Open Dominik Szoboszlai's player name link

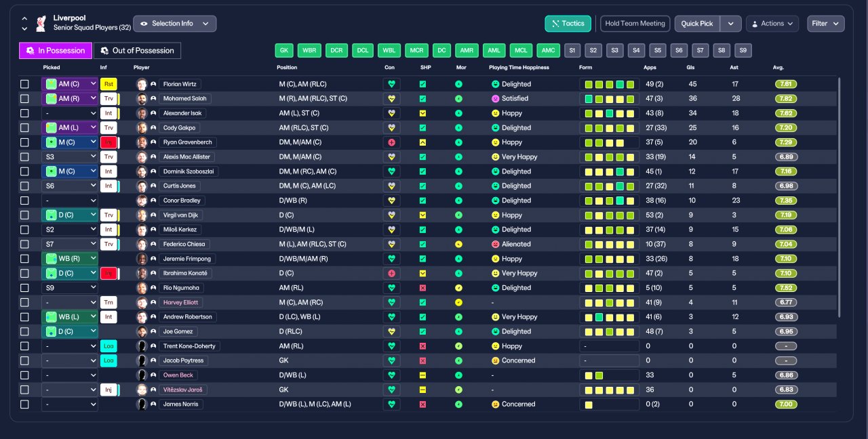189,171
